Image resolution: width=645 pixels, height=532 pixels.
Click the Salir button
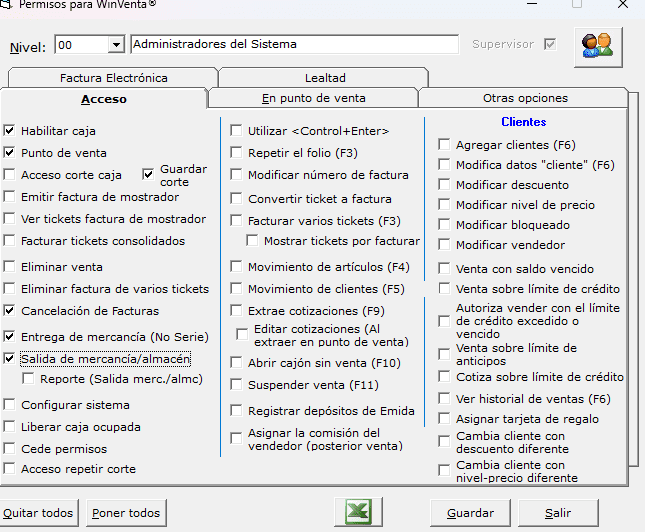[x=557, y=513]
